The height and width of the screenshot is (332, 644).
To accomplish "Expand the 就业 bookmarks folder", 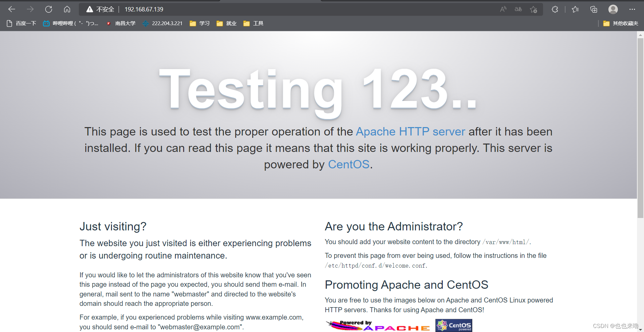I will (226, 23).
